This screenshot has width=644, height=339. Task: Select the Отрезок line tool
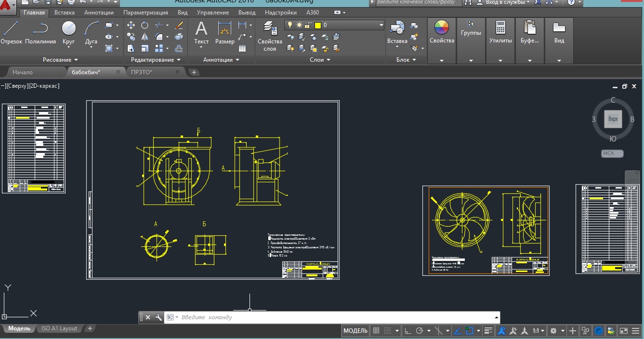pos(11,33)
